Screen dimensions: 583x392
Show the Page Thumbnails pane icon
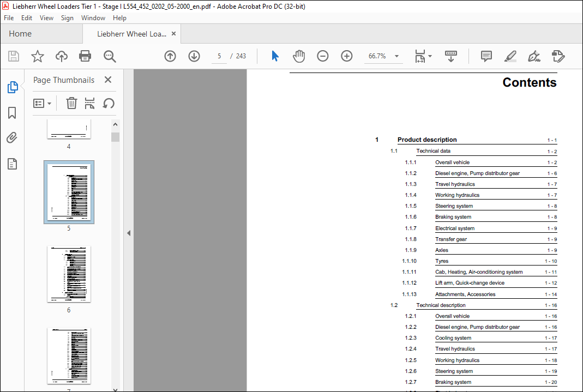pos(12,87)
